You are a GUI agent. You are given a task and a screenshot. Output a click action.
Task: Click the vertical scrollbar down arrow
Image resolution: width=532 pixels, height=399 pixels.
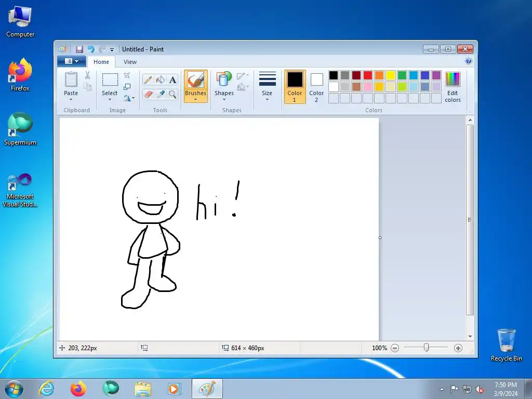coord(470,336)
